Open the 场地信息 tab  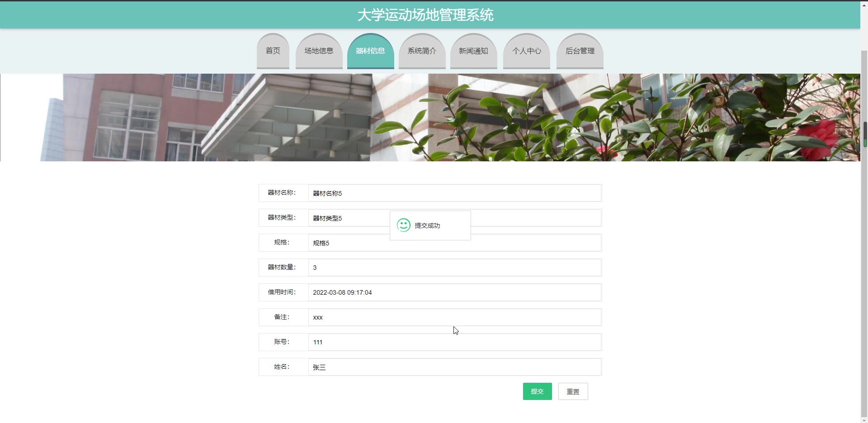tap(319, 51)
